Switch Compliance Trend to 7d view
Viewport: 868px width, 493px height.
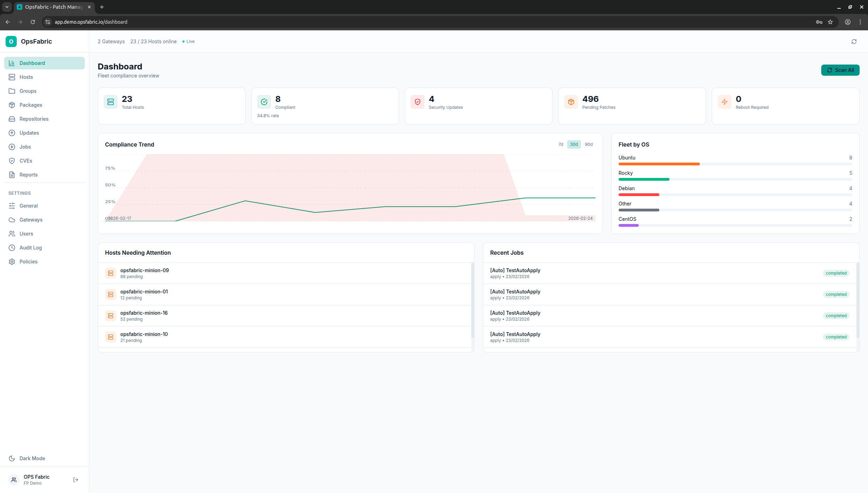(x=560, y=144)
